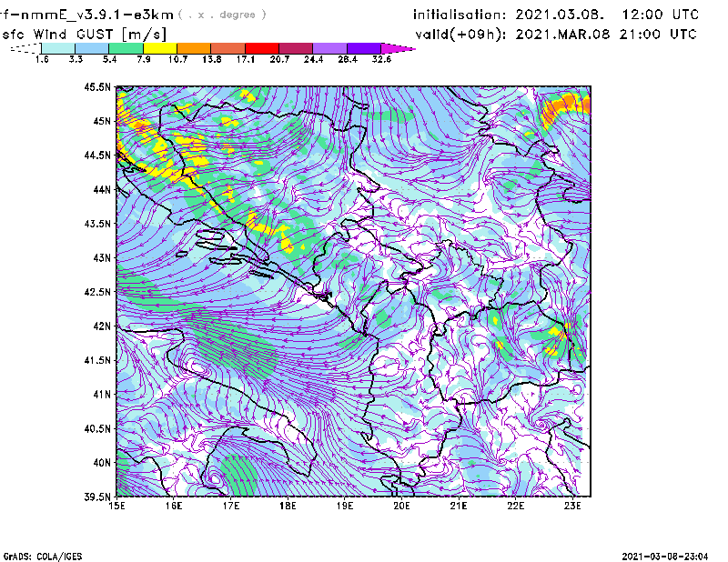This screenshot has height=562, width=728.
Task: Click the magenta arrow tip of legend
Action: click(x=398, y=48)
